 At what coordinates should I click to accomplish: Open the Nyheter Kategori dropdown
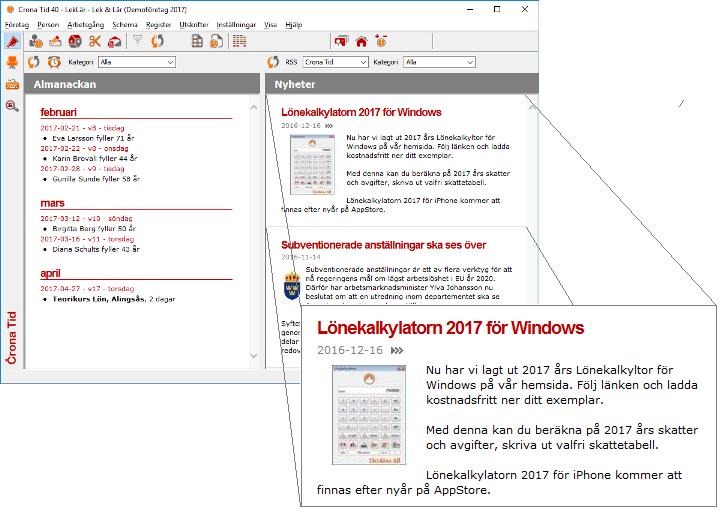440,62
